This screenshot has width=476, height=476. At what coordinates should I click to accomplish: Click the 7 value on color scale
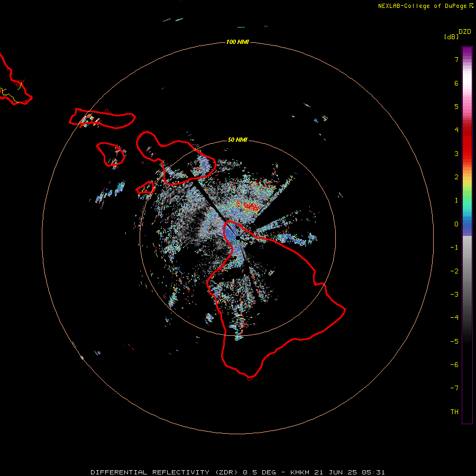[456, 59]
